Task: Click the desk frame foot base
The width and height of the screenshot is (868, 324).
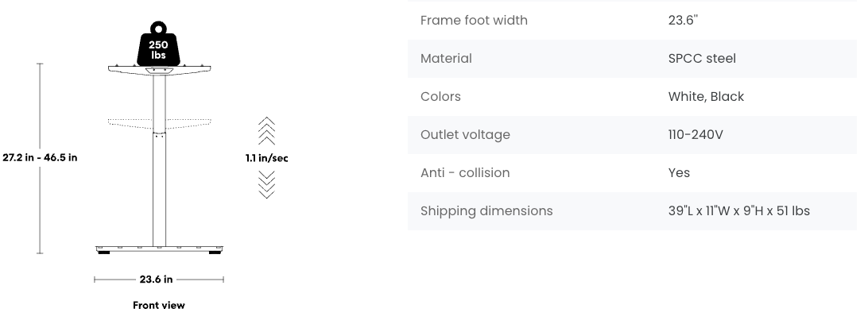Action: pyautogui.click(x=159, y=249)
